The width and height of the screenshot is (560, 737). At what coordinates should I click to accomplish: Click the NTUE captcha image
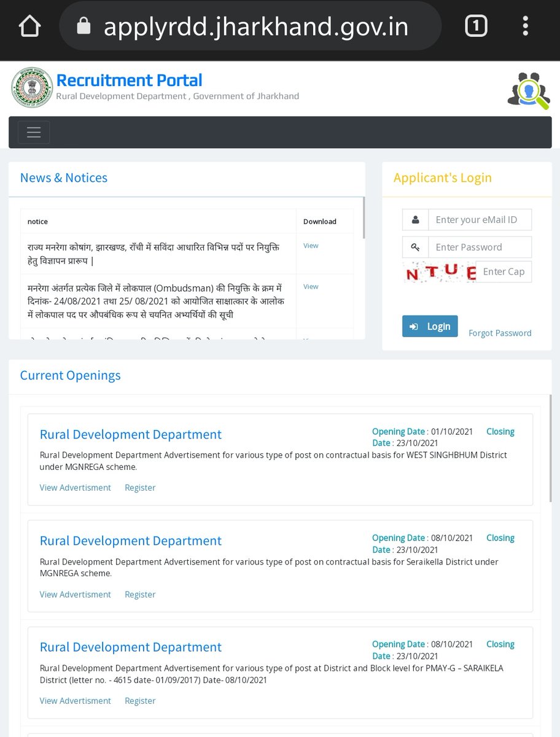tap(440, 272)
